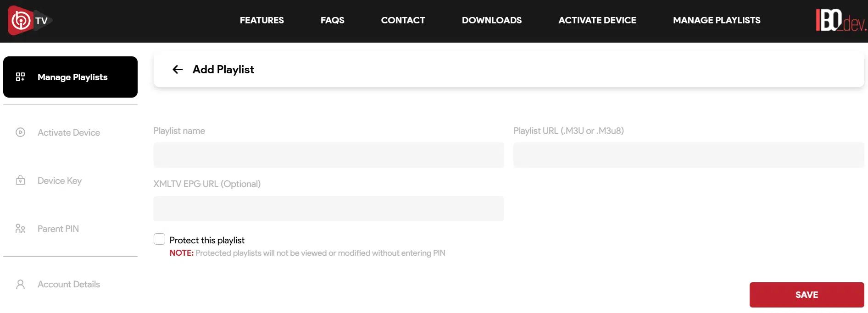Click the Activate Device play icon

pyautogui.click(x=20, y=132)
